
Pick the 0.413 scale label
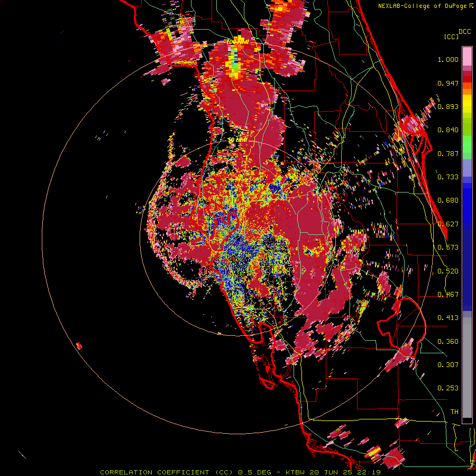pyautogui.click(x=448, y=318)
